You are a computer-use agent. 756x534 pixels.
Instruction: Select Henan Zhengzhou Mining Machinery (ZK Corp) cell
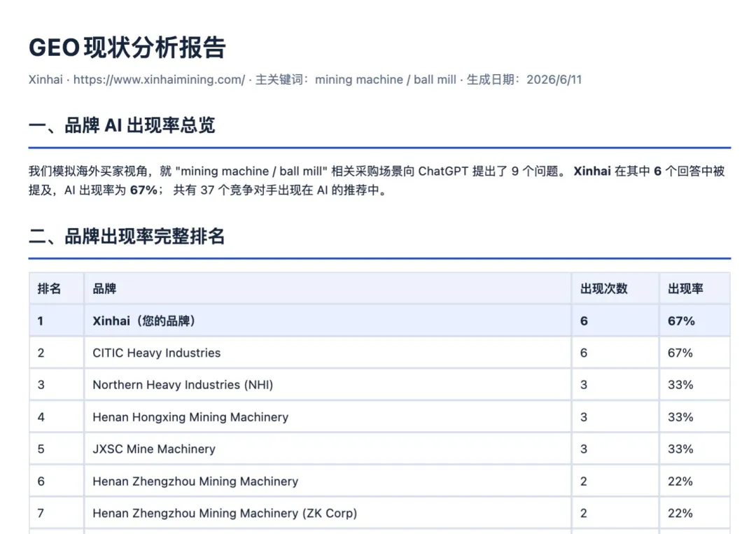point(328,513)
